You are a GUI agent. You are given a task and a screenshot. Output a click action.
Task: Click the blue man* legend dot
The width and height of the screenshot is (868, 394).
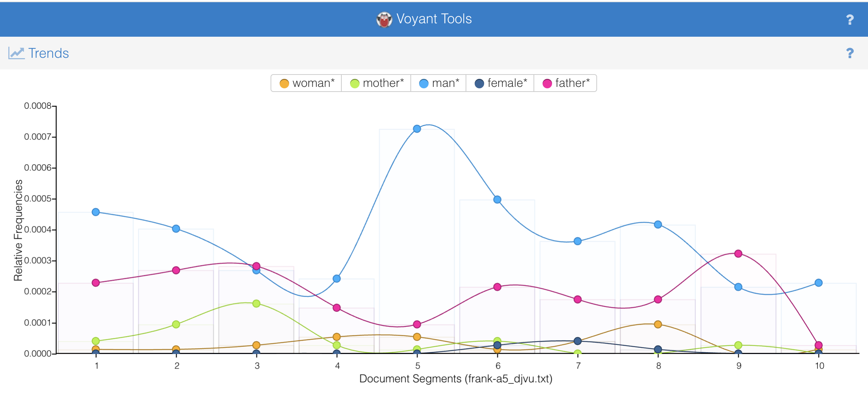424,83
